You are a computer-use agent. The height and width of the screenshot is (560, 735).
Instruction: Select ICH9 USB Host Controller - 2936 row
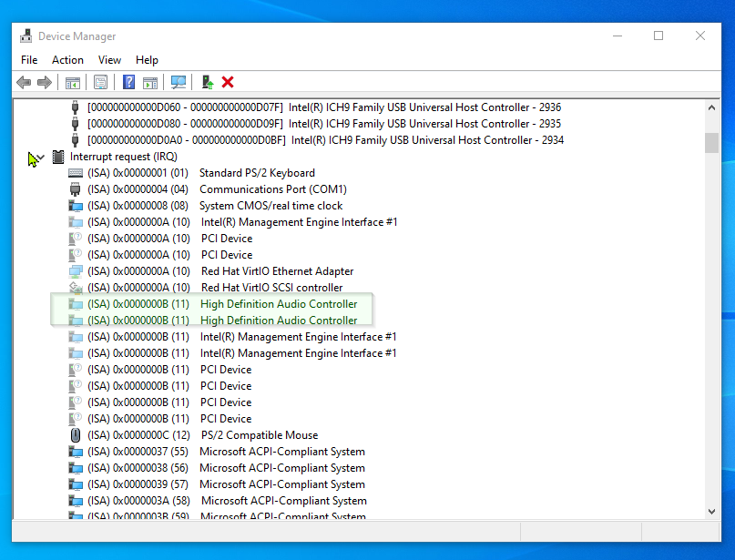(324, 107)
